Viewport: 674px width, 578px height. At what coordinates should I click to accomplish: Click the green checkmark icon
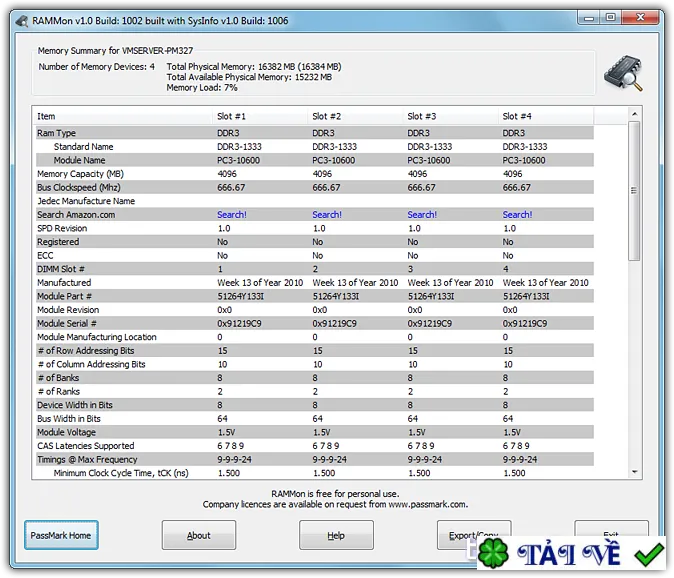click(649, 554)
